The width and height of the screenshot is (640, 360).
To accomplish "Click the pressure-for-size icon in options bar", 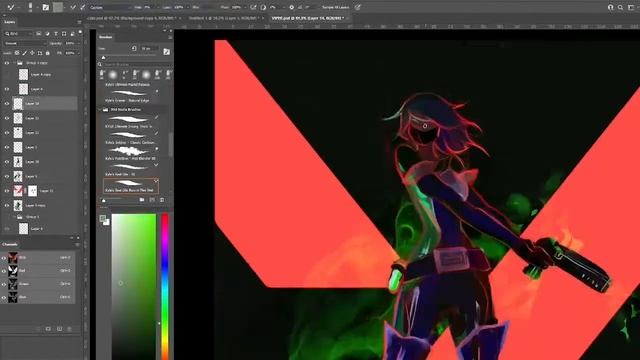I will coord(358,7).
